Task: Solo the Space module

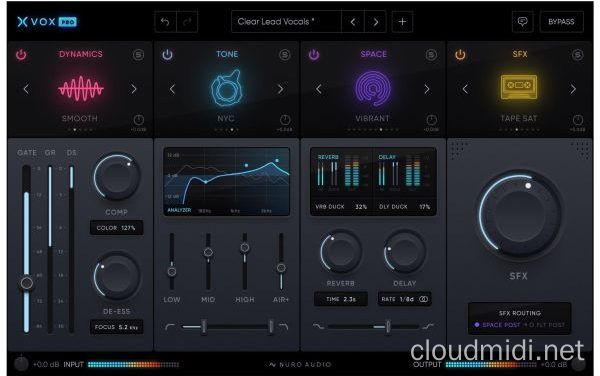Action: (x=431, y=55)
